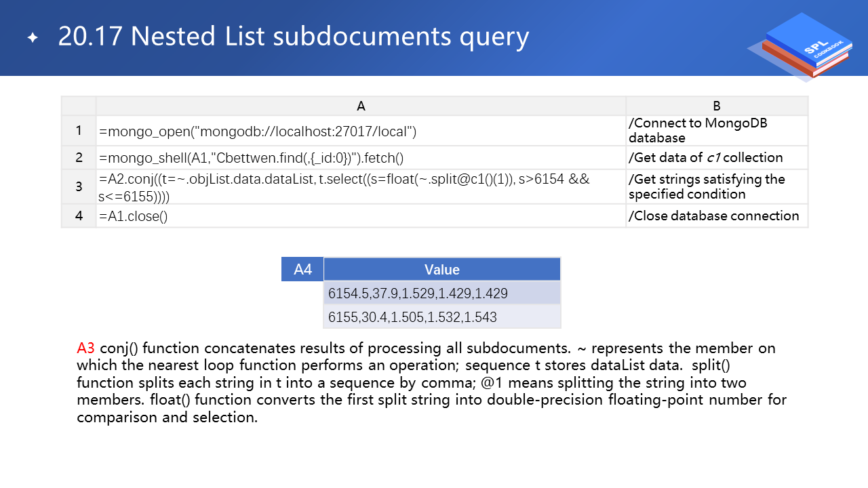Select the mongo_open connection formula cell
The height and width of the screenshot is (488, 868).
click(258, 131)
